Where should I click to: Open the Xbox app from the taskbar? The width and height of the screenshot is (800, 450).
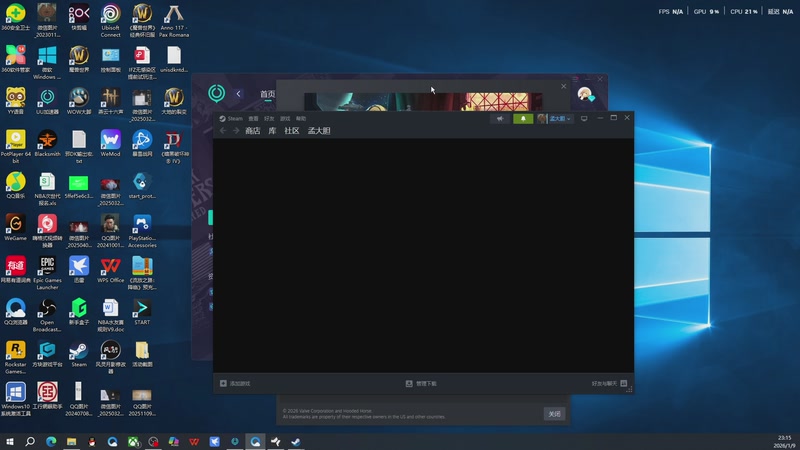[133, 441]
